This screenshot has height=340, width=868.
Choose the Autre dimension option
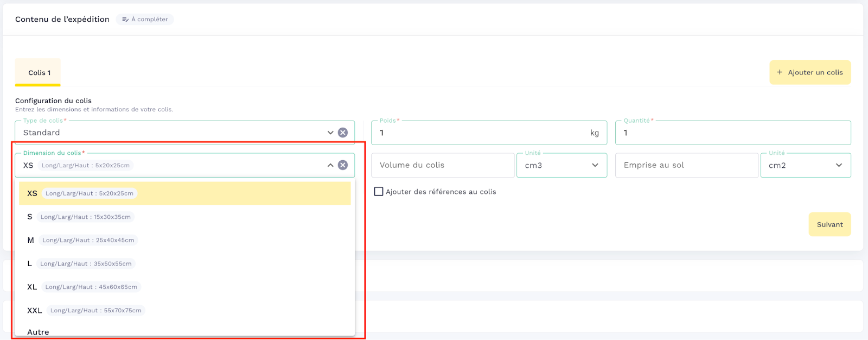coord(38,331)
